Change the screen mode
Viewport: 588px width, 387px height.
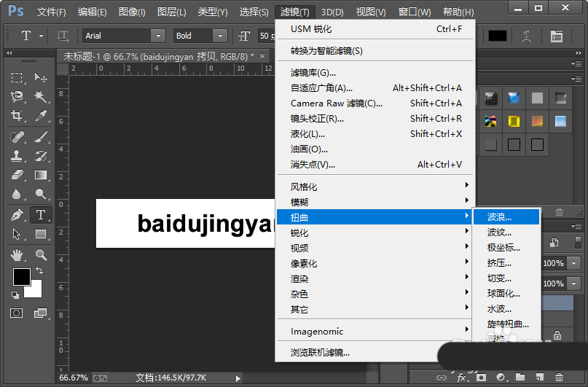pyautogui.click(x=41, y=313)
